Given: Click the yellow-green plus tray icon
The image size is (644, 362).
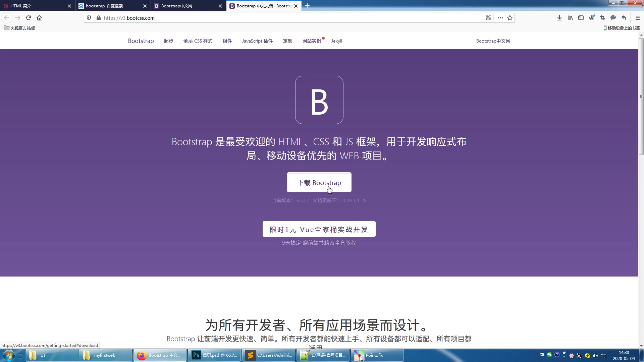Looking at the screenshot, I should click(x=588, y=356).
